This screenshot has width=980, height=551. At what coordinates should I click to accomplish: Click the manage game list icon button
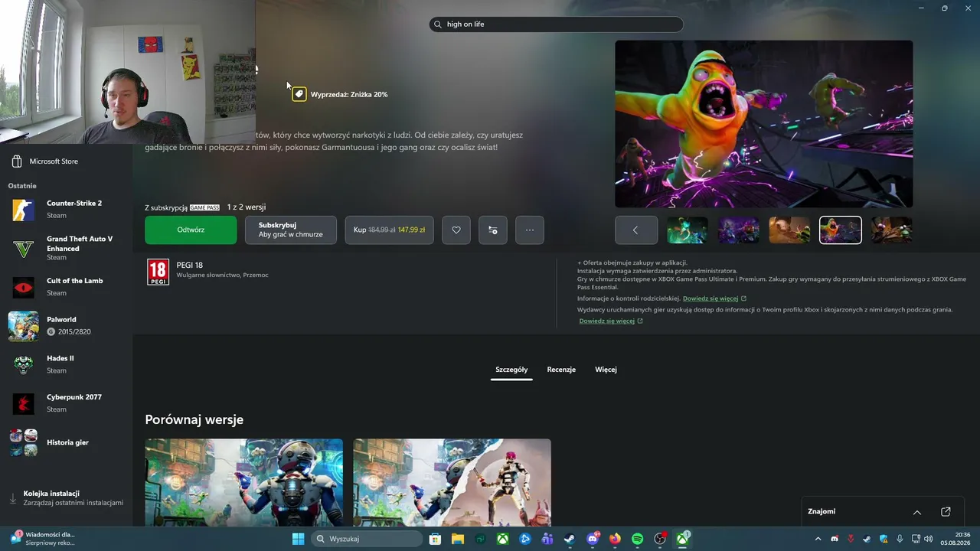click(x=493, y=230)
